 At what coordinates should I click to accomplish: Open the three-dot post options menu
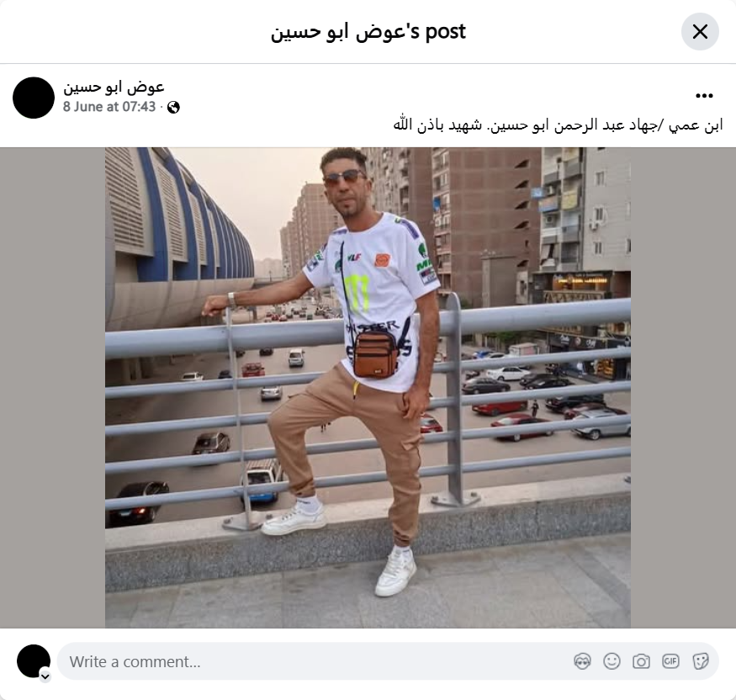click(x=704, y=96)
